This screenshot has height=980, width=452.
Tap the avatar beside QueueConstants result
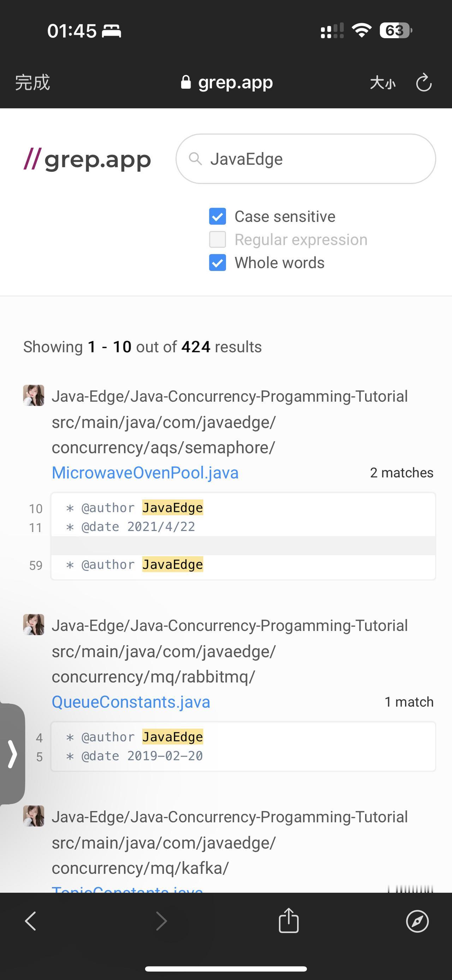tap(34, 625)
